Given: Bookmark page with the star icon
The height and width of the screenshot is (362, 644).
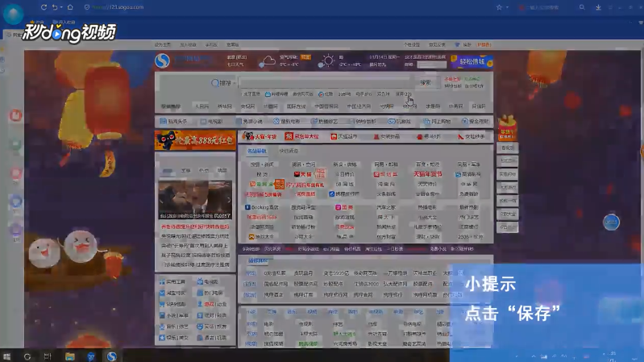Looking at the screenshot, I should click(499, 7).
